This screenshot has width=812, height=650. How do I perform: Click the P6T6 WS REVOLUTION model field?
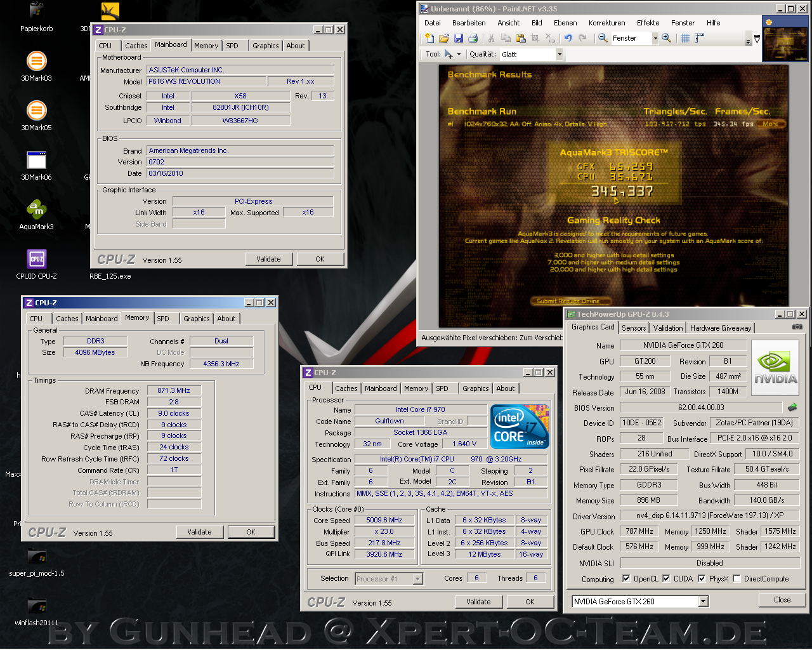click(206, 81)
